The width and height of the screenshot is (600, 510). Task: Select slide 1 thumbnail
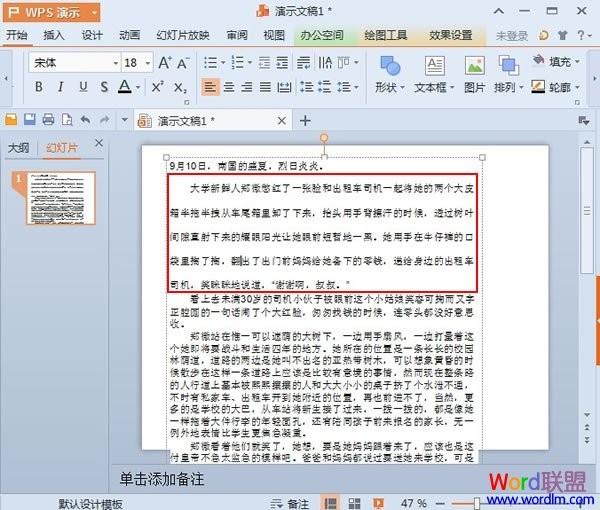click(60, 198)
